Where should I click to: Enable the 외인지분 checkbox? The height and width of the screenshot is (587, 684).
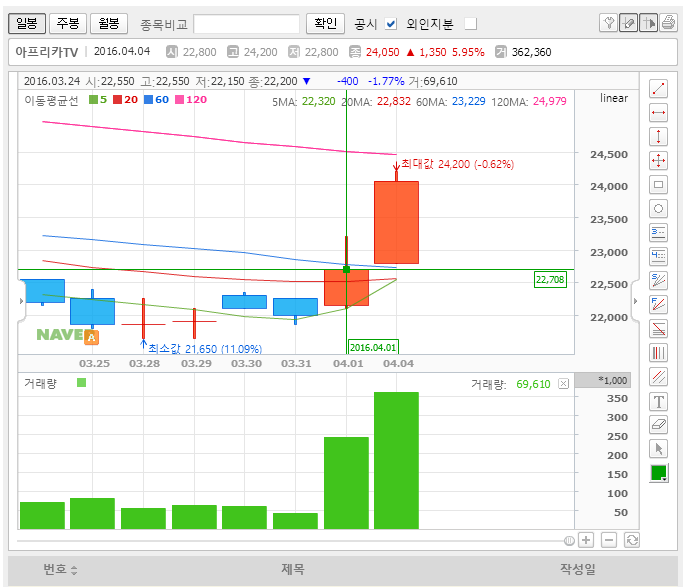tap(471, 24)
